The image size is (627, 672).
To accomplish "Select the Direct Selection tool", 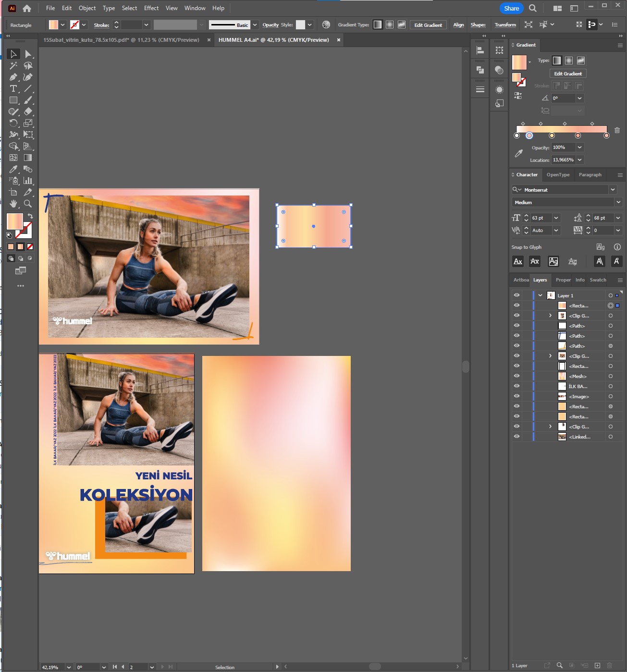I will [28, 54].
